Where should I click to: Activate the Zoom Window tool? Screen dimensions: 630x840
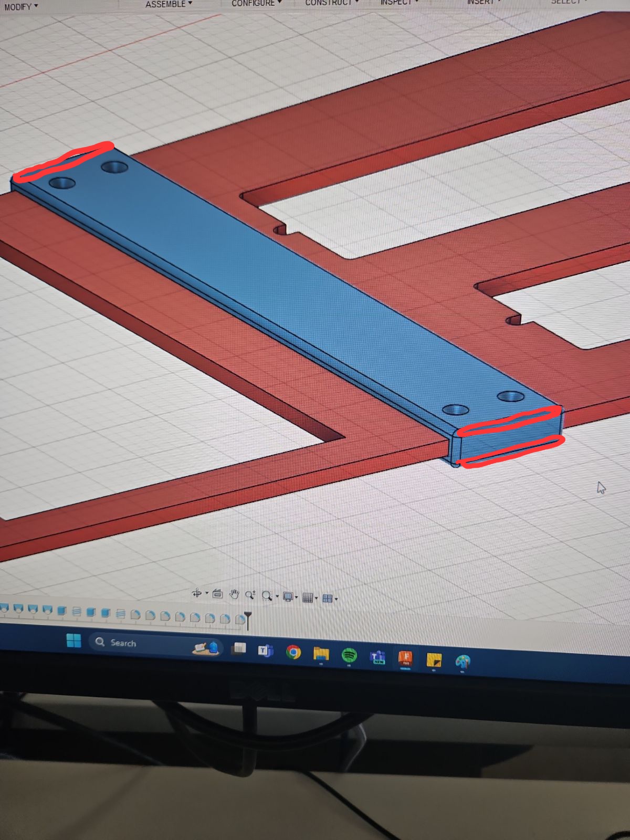(250, 595)
